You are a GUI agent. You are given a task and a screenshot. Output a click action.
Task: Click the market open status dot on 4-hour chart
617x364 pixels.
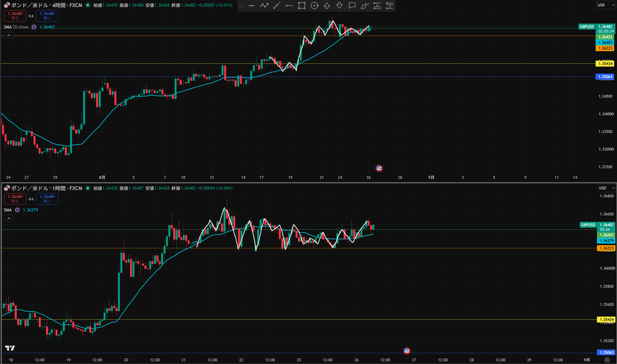(x=88, y=5)
